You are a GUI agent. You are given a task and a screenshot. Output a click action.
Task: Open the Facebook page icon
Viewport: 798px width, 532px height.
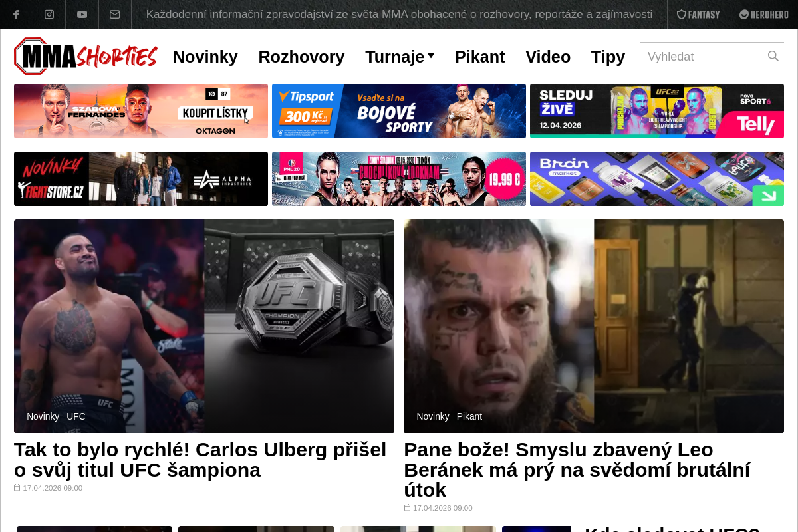pyautogui.click(x=16, y=15)
